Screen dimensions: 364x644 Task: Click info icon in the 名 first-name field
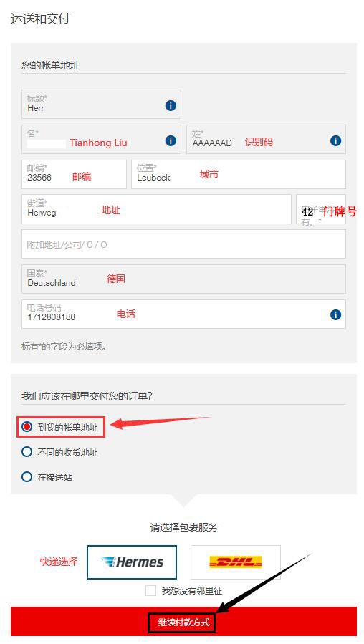click(171, 141)
